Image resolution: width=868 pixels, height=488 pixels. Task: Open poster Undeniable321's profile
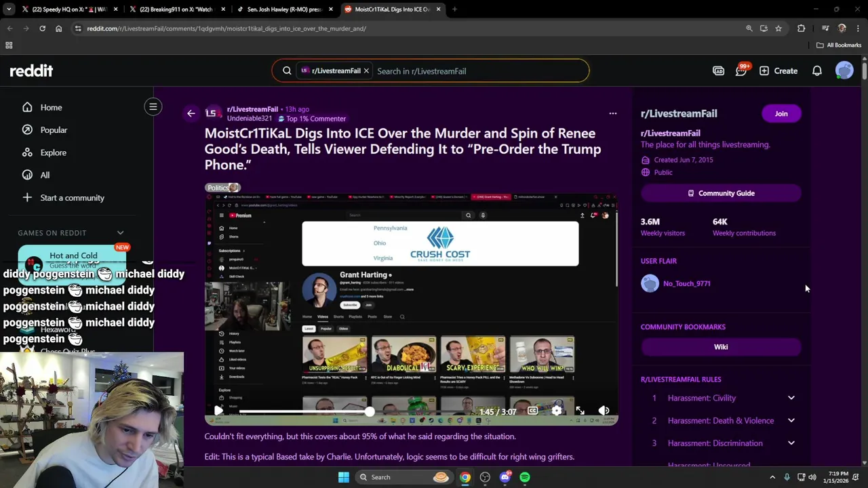pyautogui.click(x=250, y=119)
